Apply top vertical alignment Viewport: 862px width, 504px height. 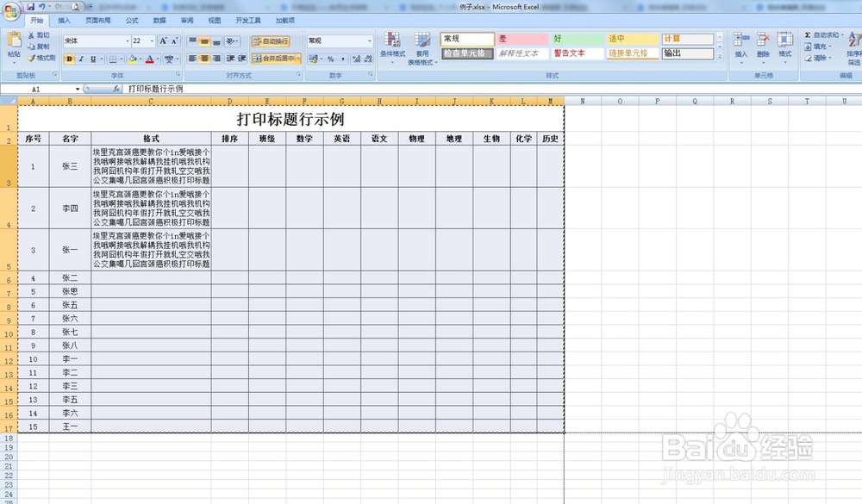coord(192,41)
